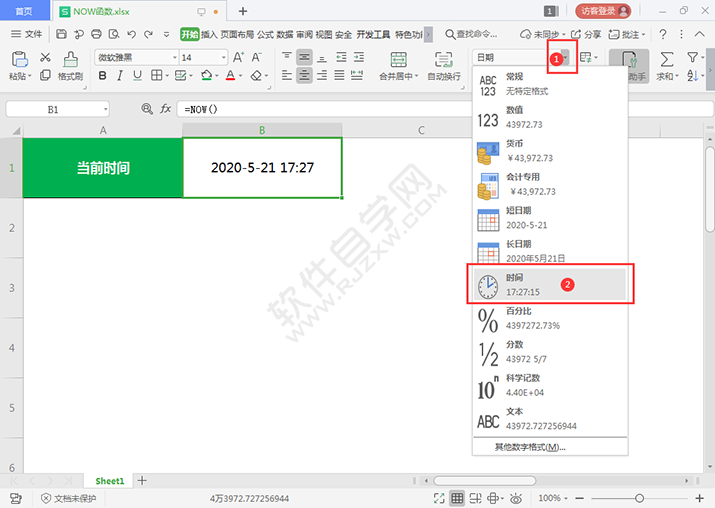Click the zoom slider handle in status bar

[639, 498]
